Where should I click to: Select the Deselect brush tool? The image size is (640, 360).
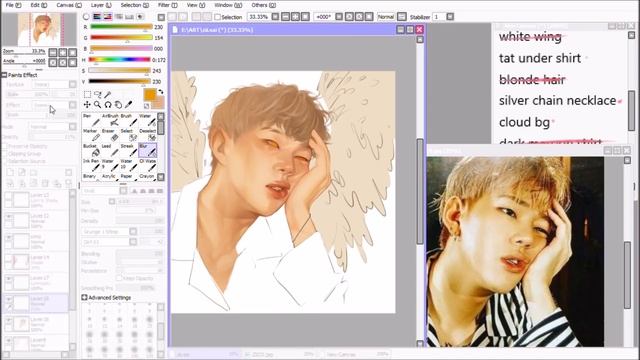147,135
